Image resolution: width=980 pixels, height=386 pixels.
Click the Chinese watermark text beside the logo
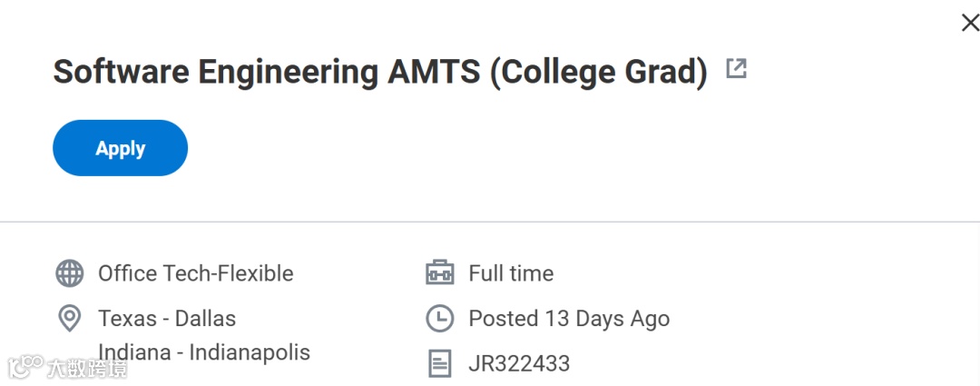(x=87, y=369)
